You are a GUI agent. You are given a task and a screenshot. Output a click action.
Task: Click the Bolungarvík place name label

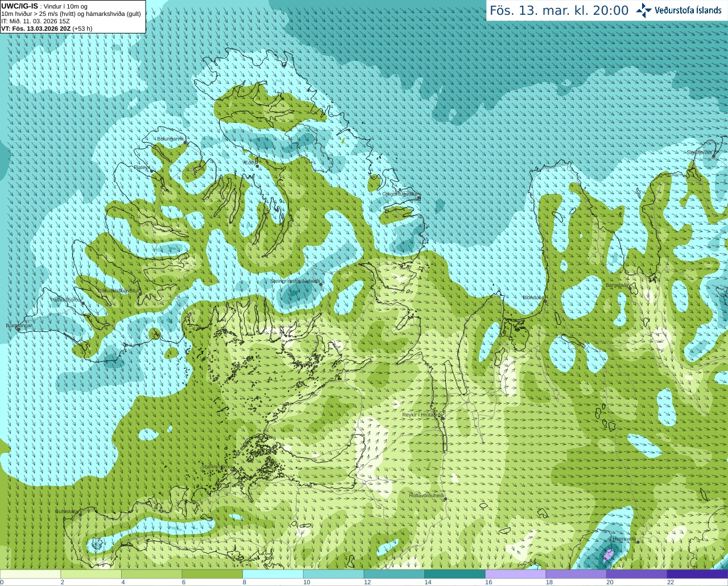tap(170, 139)
